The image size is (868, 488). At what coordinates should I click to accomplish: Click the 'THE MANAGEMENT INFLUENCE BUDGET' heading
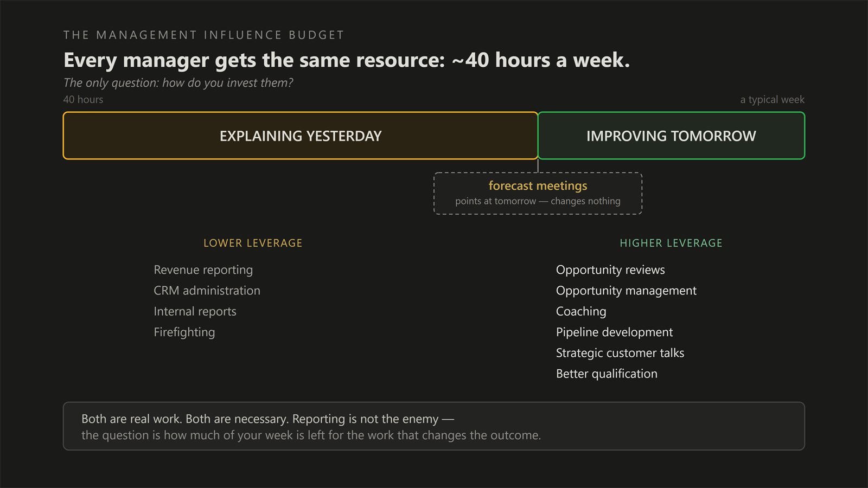[x=203, y=35]
